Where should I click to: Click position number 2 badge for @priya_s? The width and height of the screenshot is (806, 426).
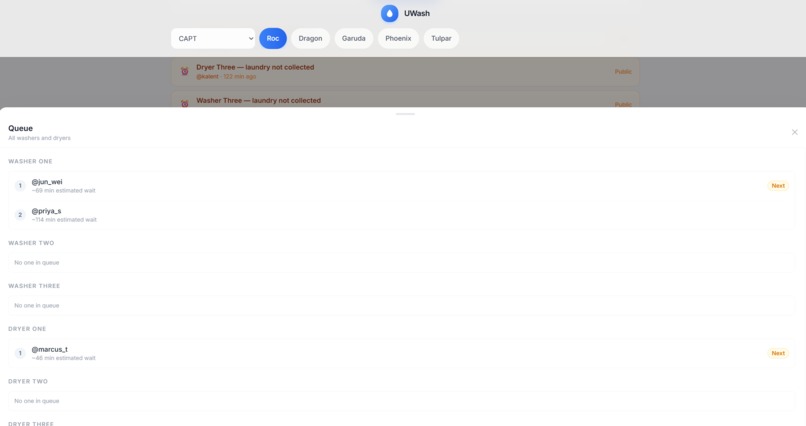20,215
